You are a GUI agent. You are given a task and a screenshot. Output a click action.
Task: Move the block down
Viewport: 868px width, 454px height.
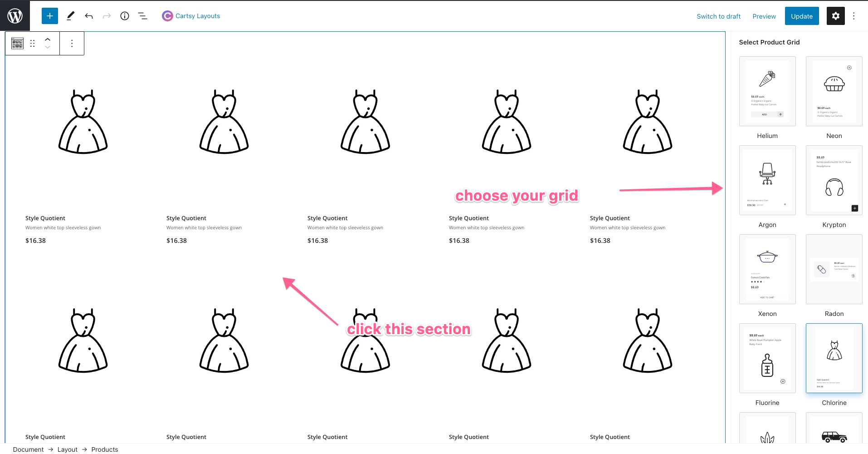click(48, 47)
